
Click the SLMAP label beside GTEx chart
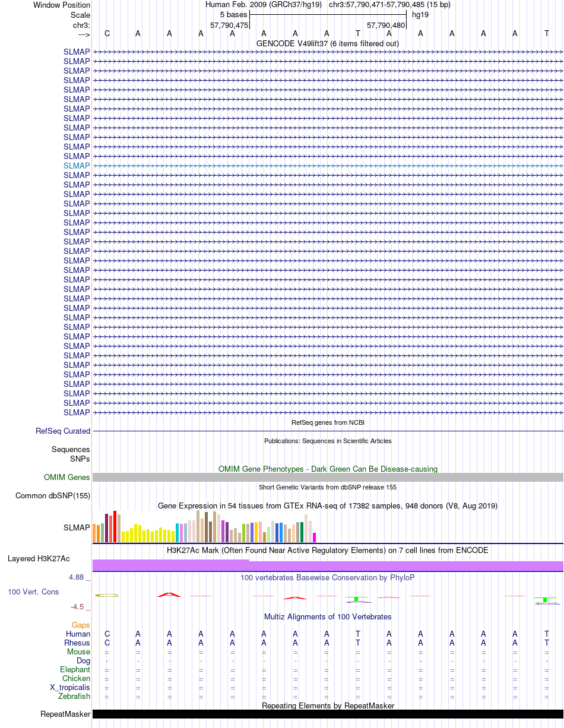pyautogui.click(x=77, y=527)
